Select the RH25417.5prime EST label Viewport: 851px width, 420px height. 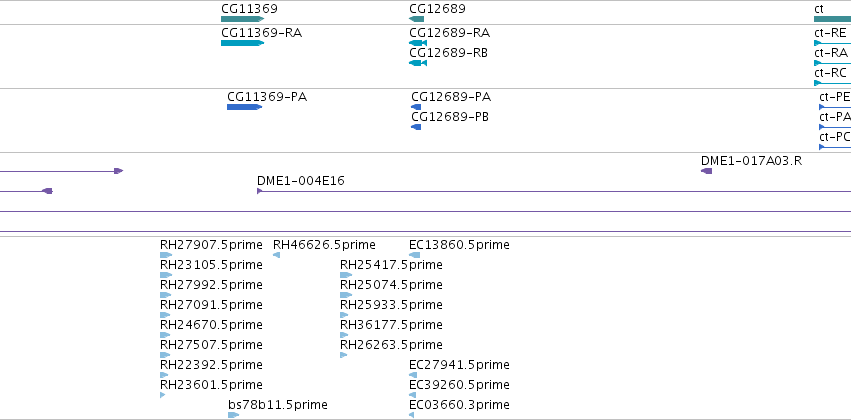(391, 265)
